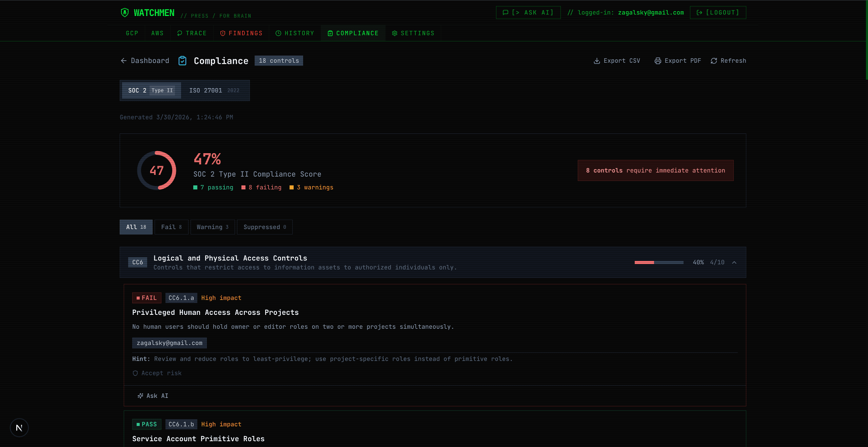The height and width of the screenshot is (447, 868).
Task: Click the Export CSV download icon
Action: click(x=597, y=61)
